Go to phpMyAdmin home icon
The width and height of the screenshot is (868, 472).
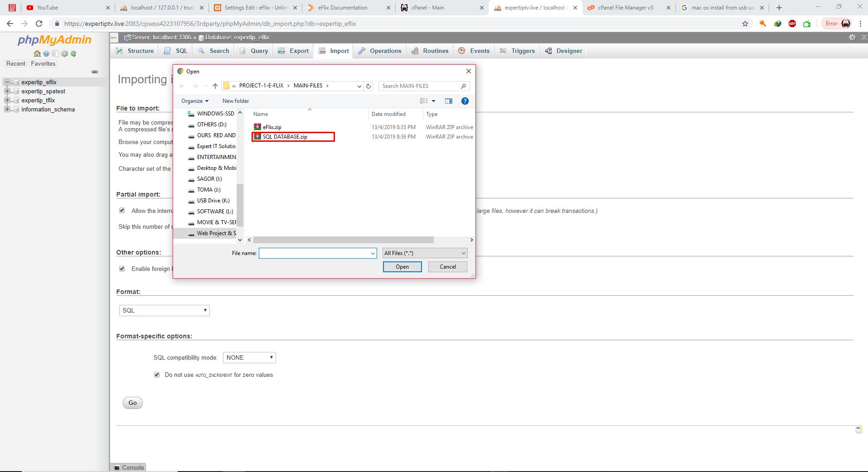point(37,53)
